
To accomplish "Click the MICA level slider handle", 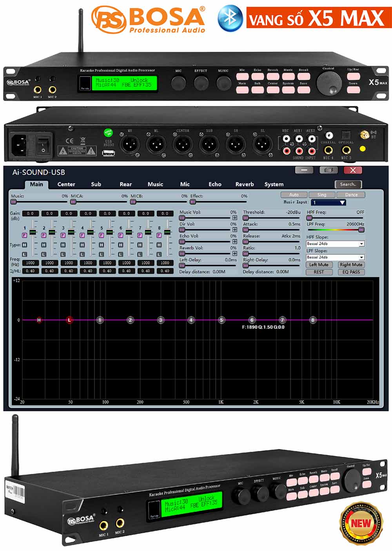I will [73, 202].
